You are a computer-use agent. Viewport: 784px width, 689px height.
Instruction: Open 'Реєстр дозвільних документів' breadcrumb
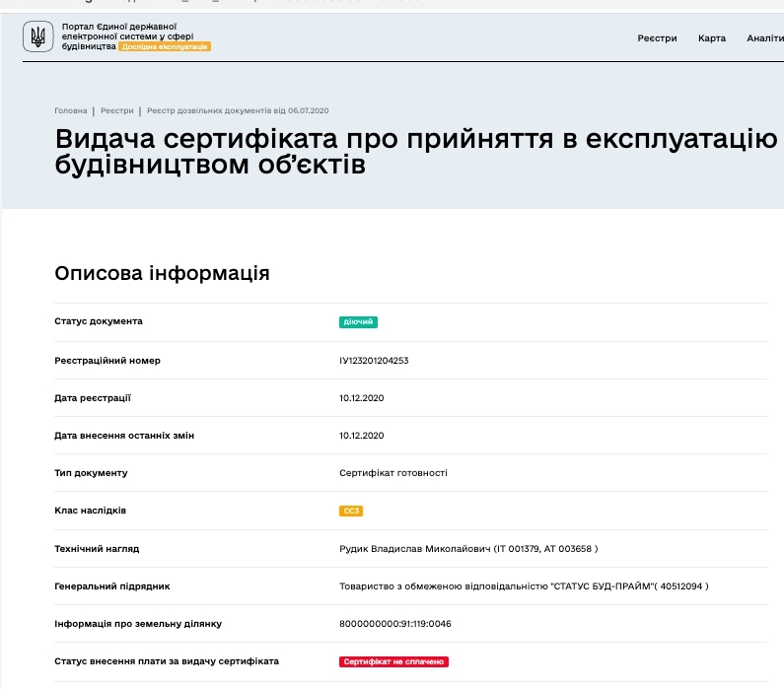[238, 110]
